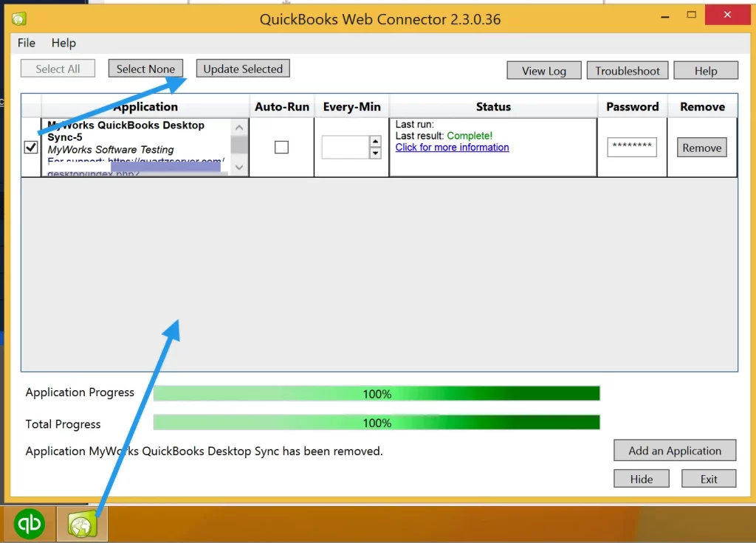Remove the MyWorks Sync-5 application
Screen dimensions: 756x543
point(701,147)
